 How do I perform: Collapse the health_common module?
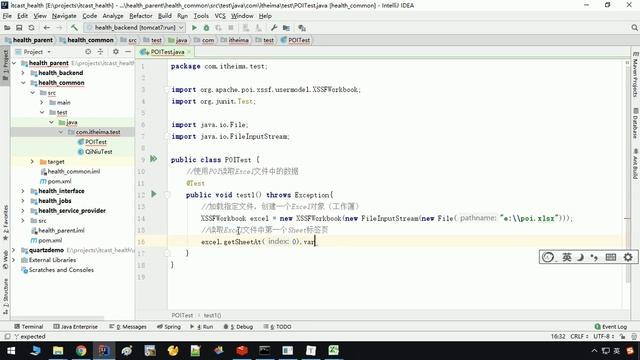coord(23,83)
